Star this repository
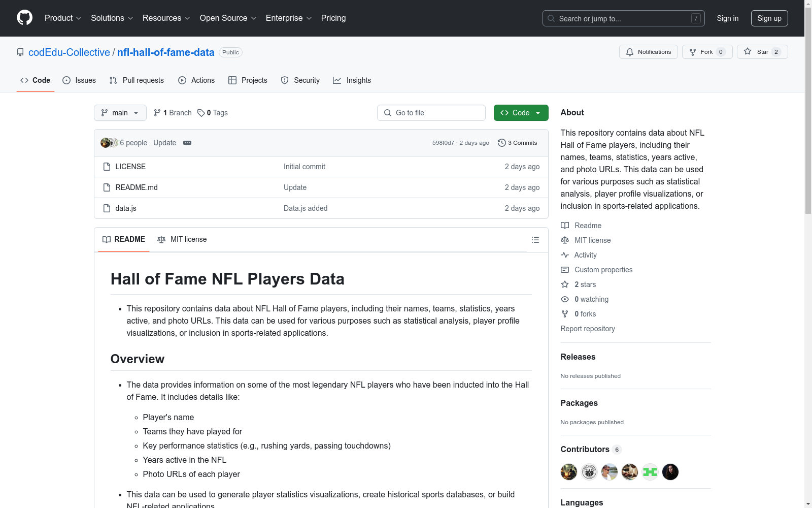Viewport: 812px width, 508px height. tap(762, 52)
